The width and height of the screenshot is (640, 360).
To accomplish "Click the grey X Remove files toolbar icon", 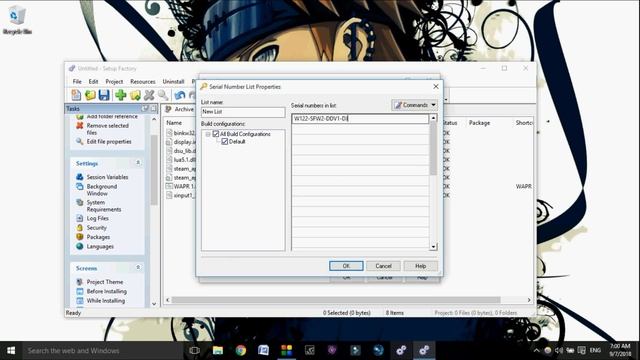I will pos(149,95).
